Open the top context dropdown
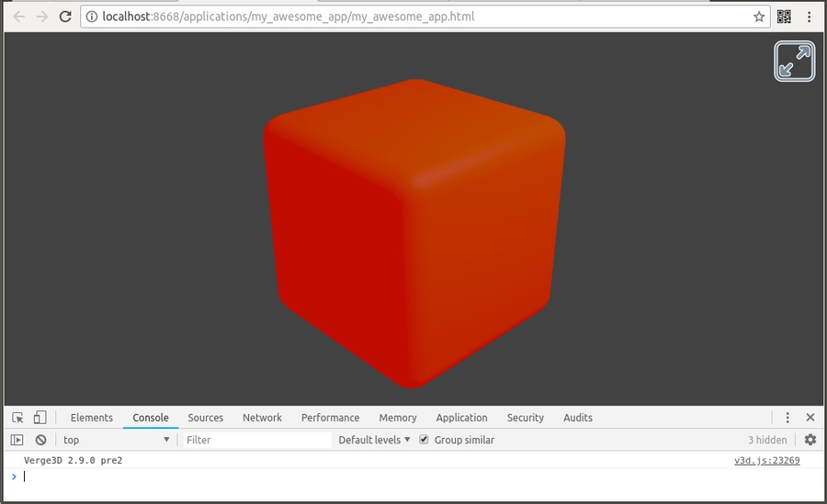Image resolution: width=827 pixels, height=504 pixels. click(116, 440)
